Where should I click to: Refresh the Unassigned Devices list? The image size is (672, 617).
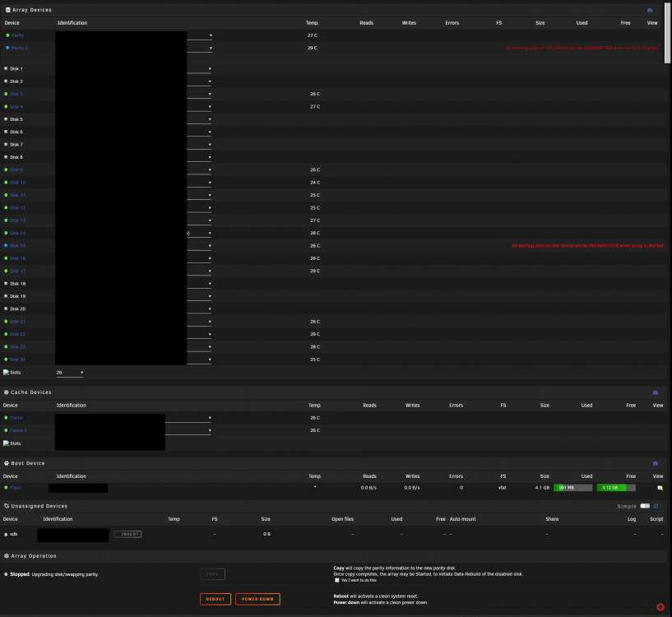pyautogui.click(x=656, y=506)
